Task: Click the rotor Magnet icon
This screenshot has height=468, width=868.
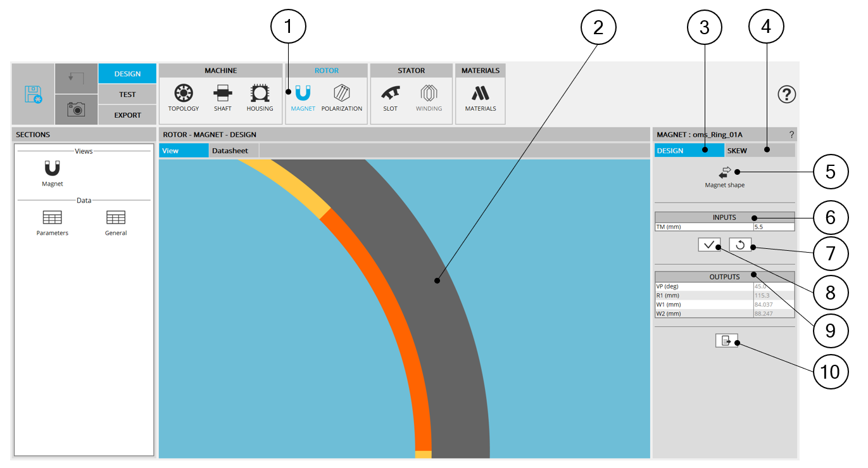Action: coord(303,94)
